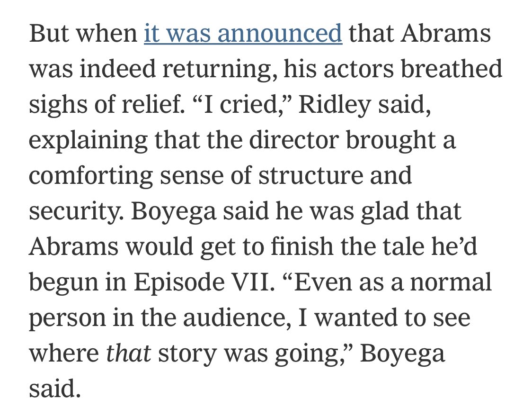Viewport: 532px width, 417px height.
Task: Place cursor on the word 'comforting'
Action: (91, 175)
